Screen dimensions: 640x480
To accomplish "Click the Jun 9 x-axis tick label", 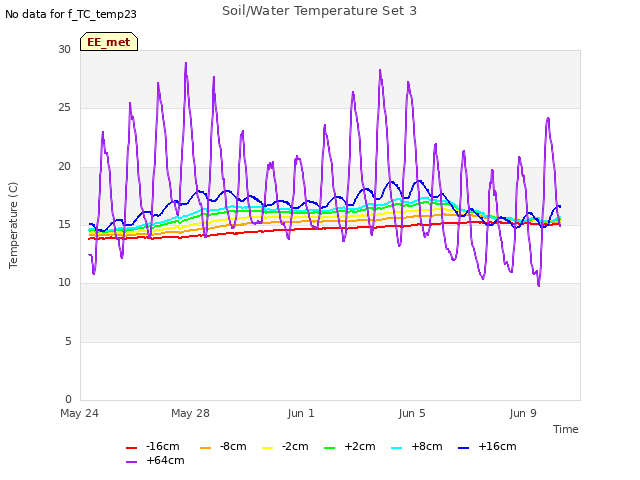I will 523,413.
